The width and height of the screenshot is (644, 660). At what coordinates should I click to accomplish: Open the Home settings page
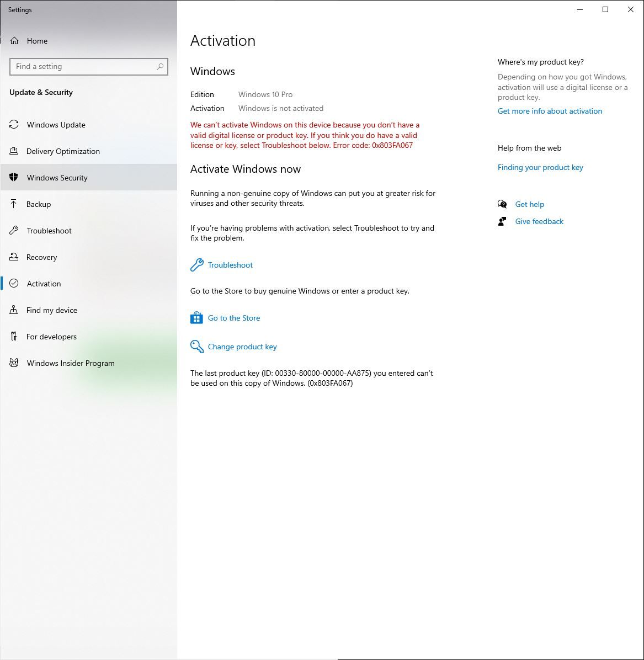[x=88, y=41]
